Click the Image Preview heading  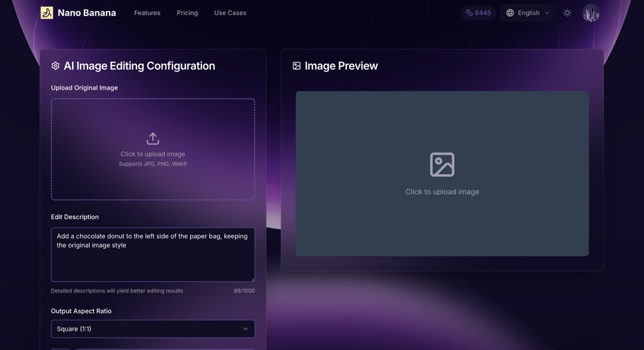(341, 66)
